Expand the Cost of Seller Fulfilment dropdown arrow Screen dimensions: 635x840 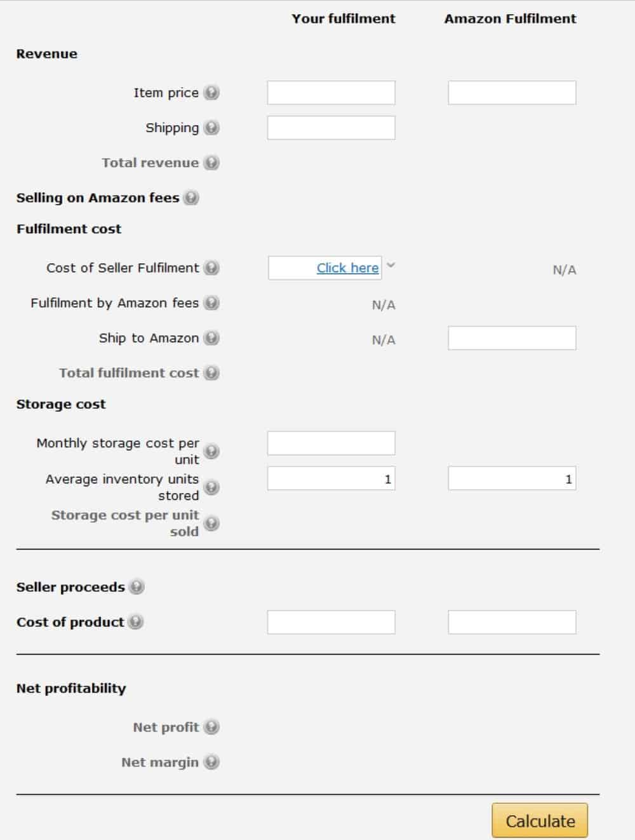click(391, 266)
